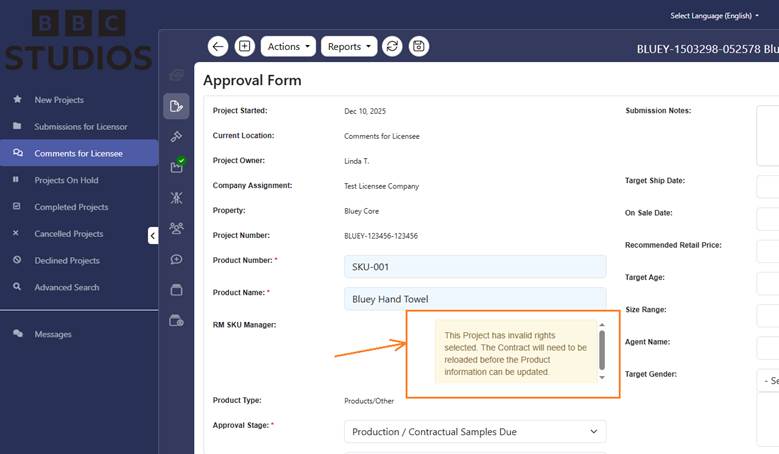Click the Submission Notes text area
The height and width of the screenshot is (454, 779).
coord(768,135)
